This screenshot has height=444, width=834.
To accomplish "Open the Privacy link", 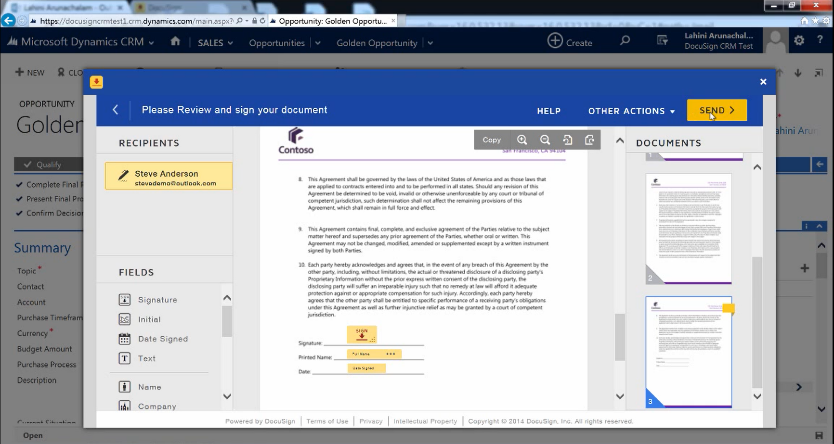I will click(371, 421).
